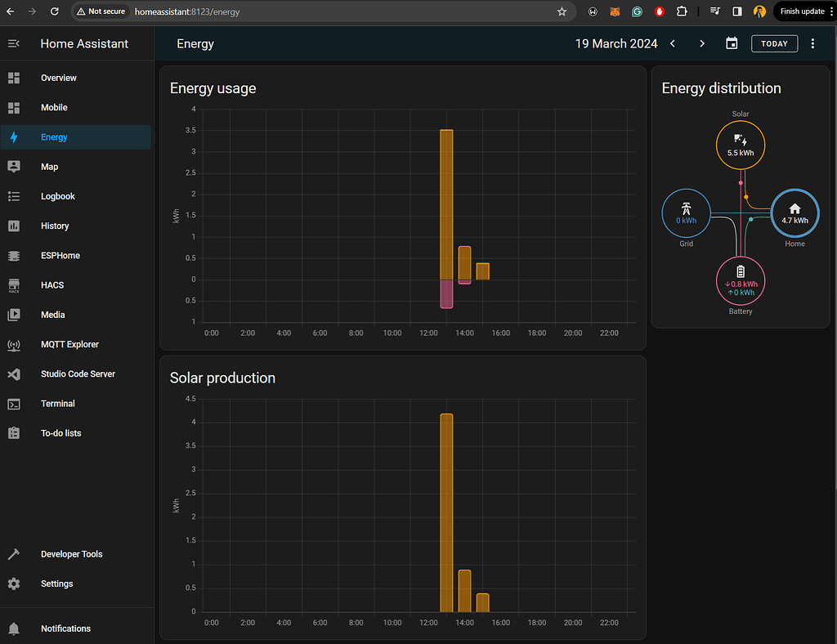
Task: Select the History menu label
Action: [55, 226]
